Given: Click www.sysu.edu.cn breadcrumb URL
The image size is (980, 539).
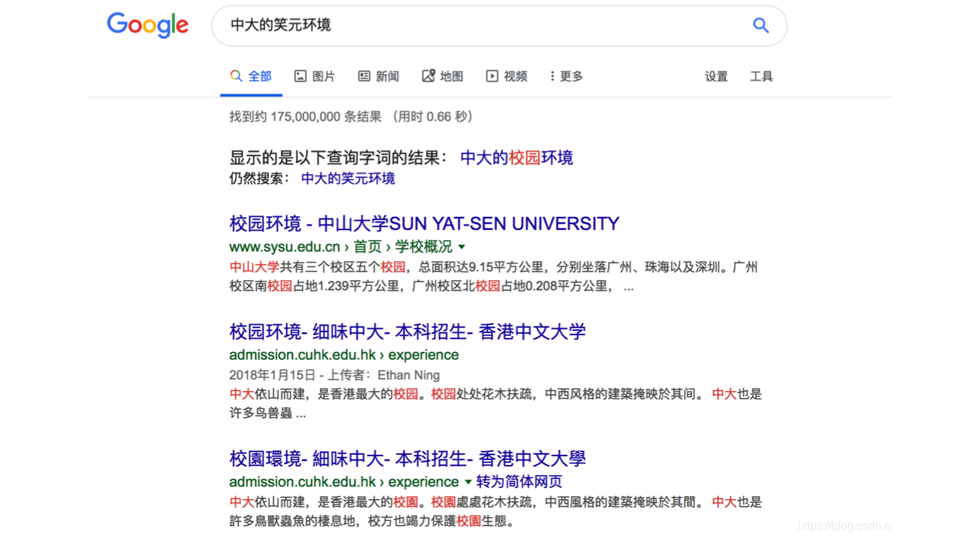Looking at the screenshot, I should (x=285, y=247).
